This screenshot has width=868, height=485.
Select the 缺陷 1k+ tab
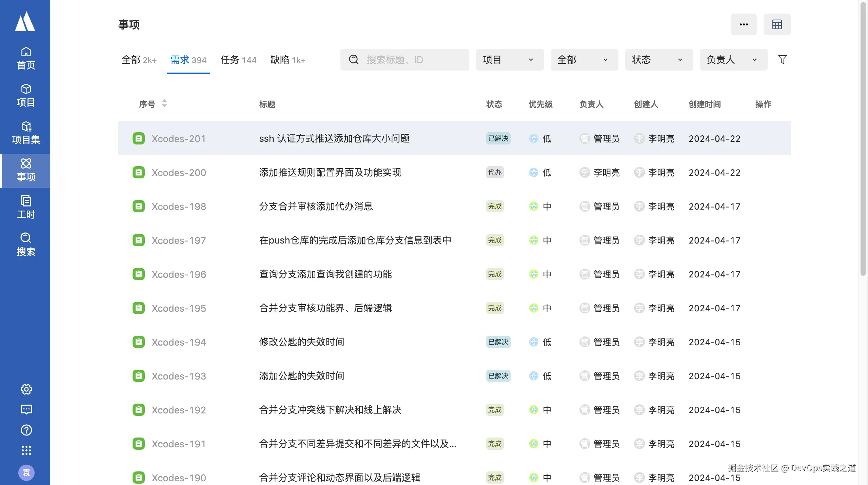pyautogui.click(x=288, y=60)
